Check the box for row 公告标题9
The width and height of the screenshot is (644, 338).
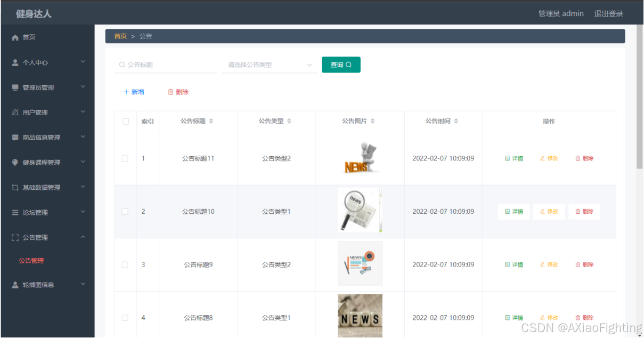(125, 265)
